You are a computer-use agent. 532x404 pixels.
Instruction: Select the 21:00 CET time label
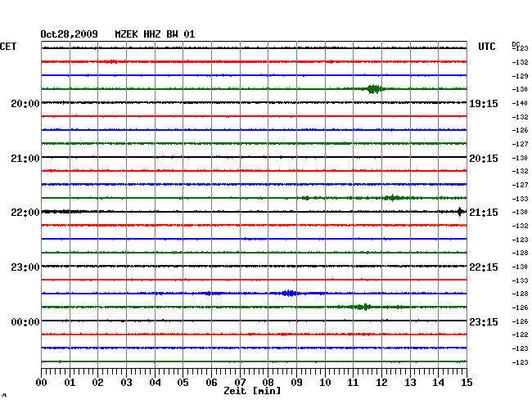pos(25,158)
